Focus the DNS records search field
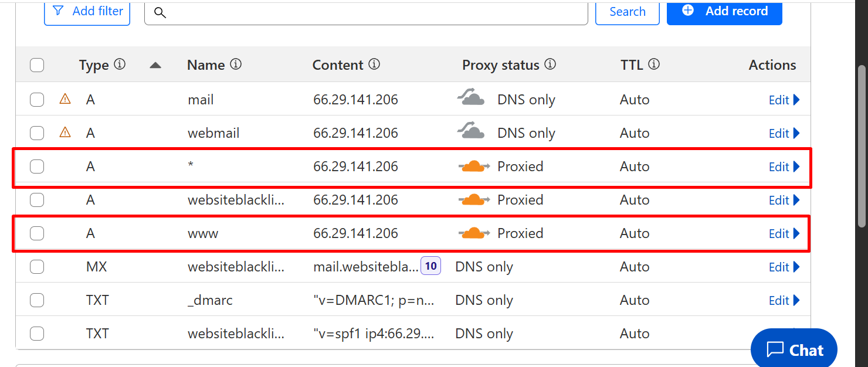 (366, 13)
